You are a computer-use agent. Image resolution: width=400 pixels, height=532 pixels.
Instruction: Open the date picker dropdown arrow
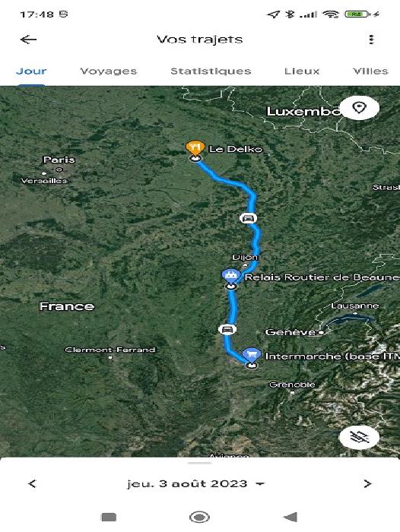(260, 484)
